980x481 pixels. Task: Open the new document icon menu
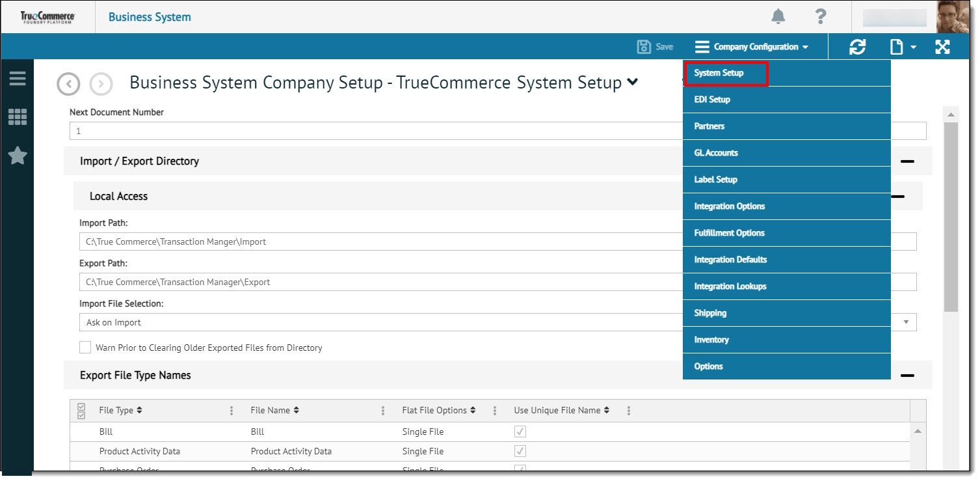click(x=902, y=47)
